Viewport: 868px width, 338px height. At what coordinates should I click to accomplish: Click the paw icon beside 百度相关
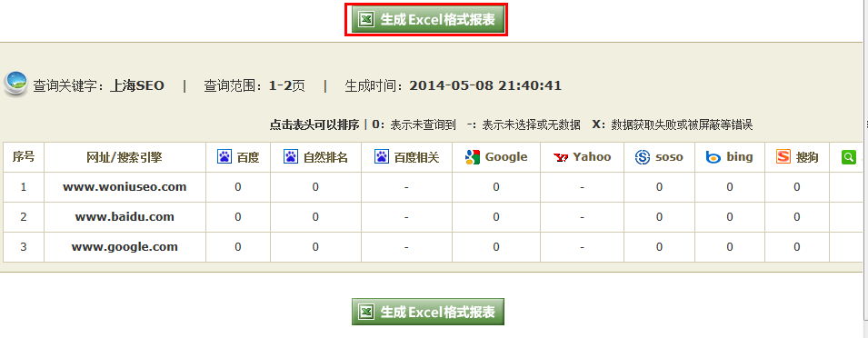point(382,157)
